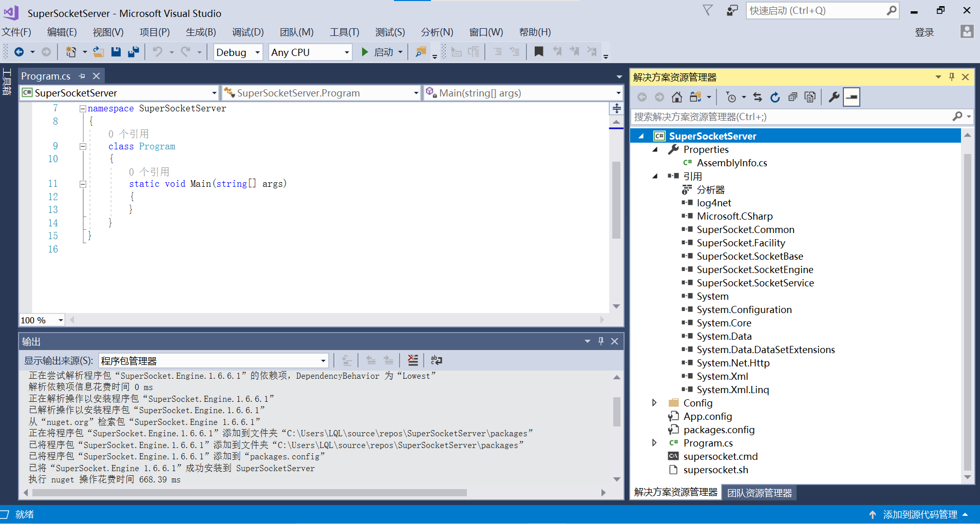Pin the output window auto-hide toggle
The image size is (980, 524).
click(x=600, y=341)
